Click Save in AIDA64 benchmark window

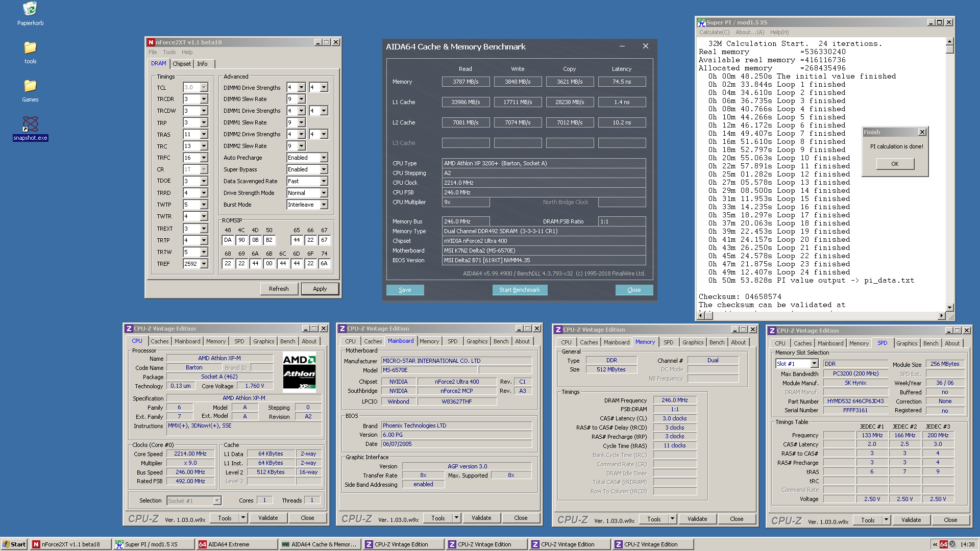click(x=405, y=290)
